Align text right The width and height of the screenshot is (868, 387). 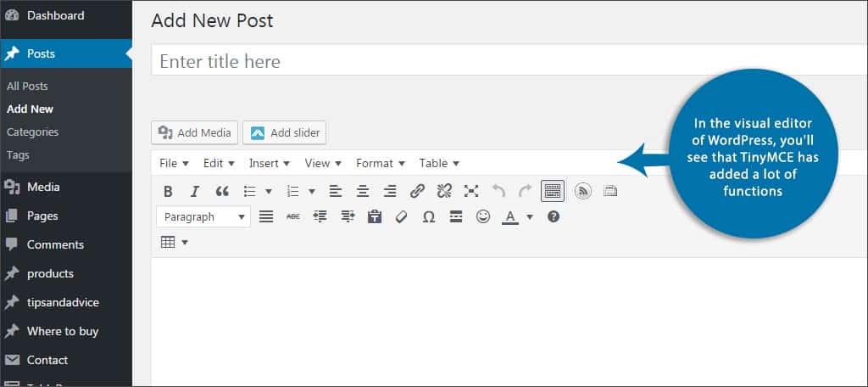390,192
